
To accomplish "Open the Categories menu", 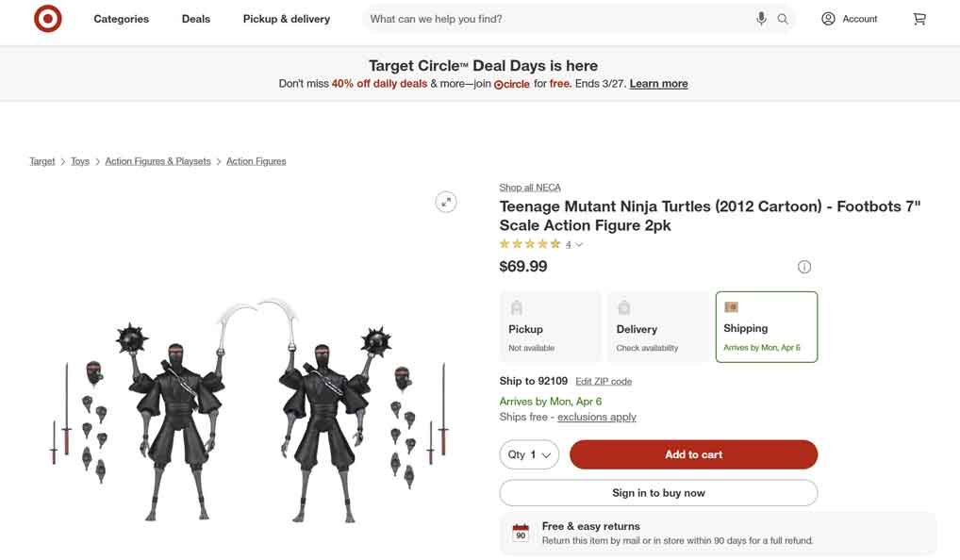I will click(x=121, y=19).
